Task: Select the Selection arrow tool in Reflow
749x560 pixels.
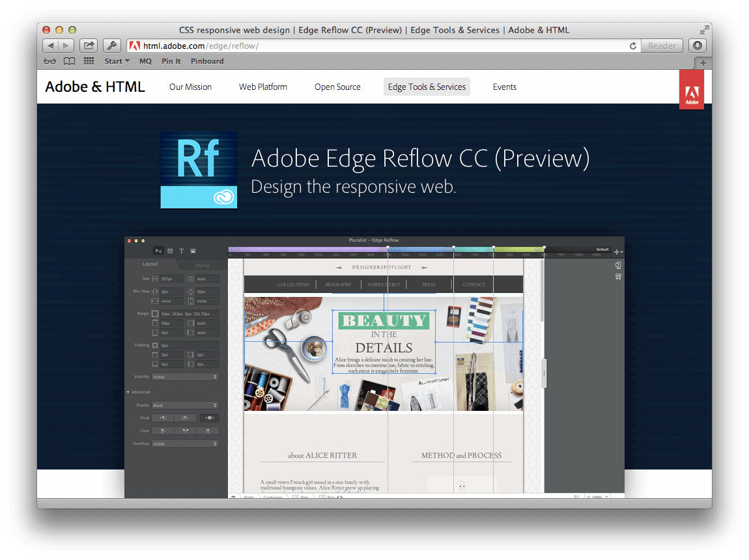Action: click(158, 251)
